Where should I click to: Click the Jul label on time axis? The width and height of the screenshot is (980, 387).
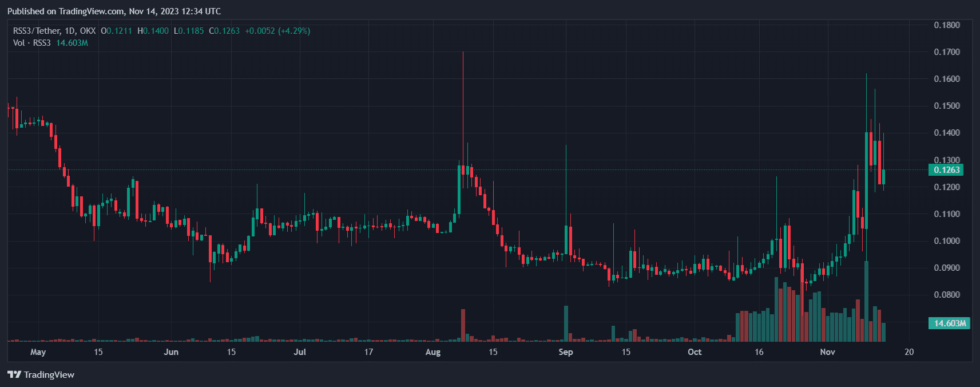click(300, 352)
